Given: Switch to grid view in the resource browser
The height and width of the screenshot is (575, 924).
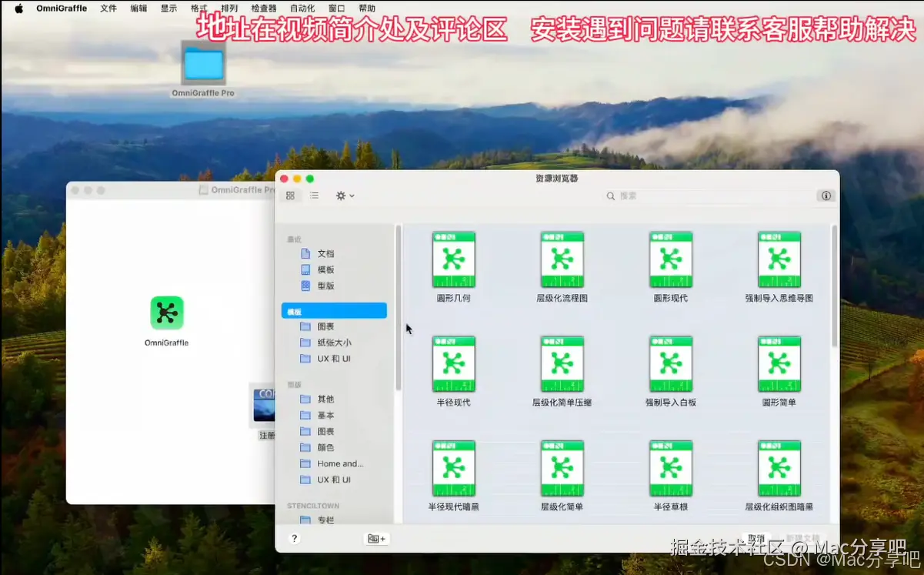Looking at the screenshot, I should [x=291, y=196].
